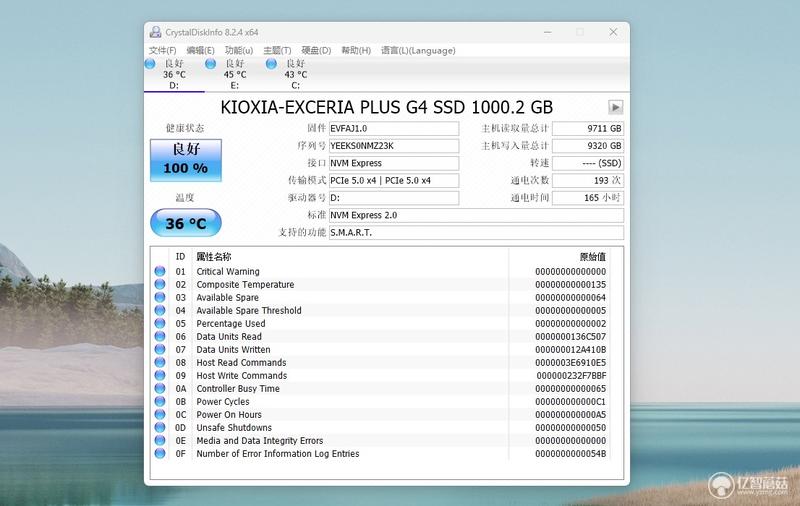Click the status orb for Power Cycles

pyautogui.click(x=160, y=401)
